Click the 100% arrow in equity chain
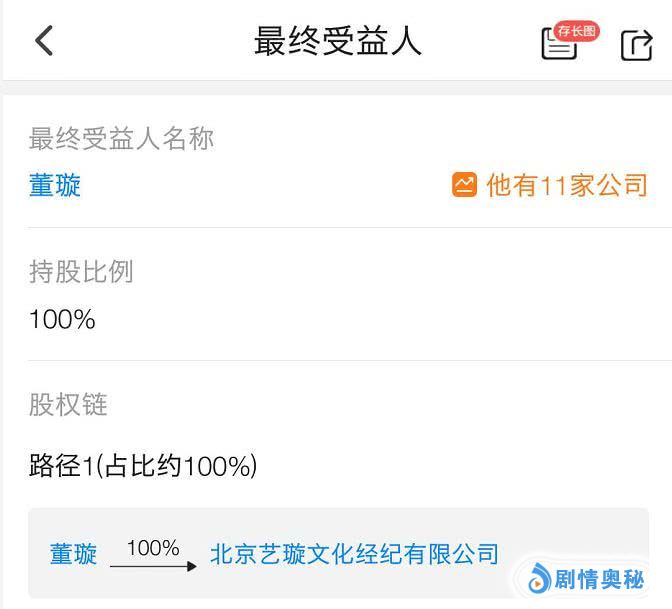The image size is (672, 609). [x=153, y=566]
